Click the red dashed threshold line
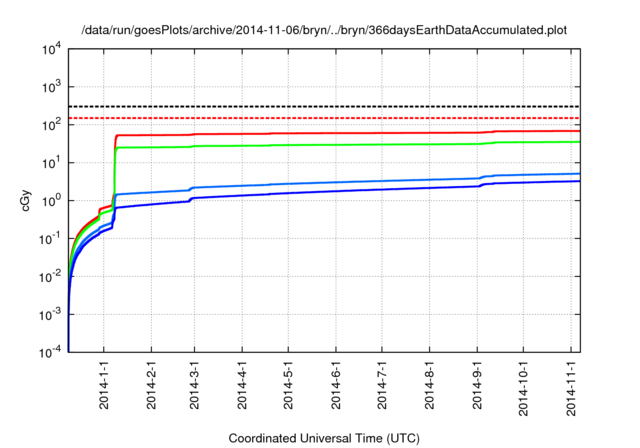Viewport: 640px width, 448px height. coord(324,118)
